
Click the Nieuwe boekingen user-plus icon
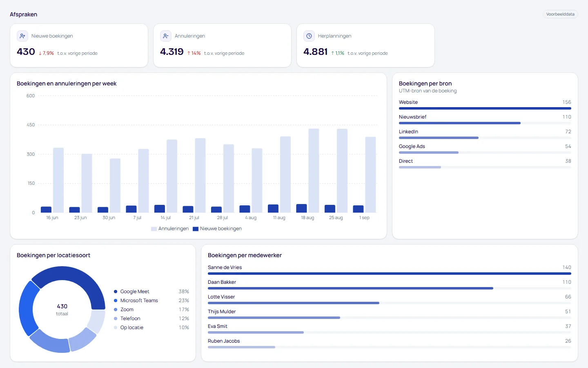[x=22, y=36]
